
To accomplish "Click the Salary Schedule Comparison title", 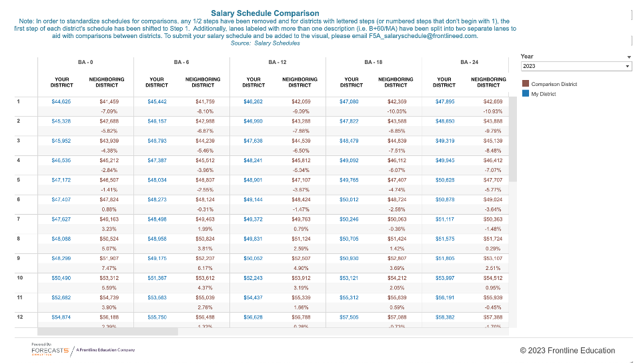I will [x=265, y=13].
